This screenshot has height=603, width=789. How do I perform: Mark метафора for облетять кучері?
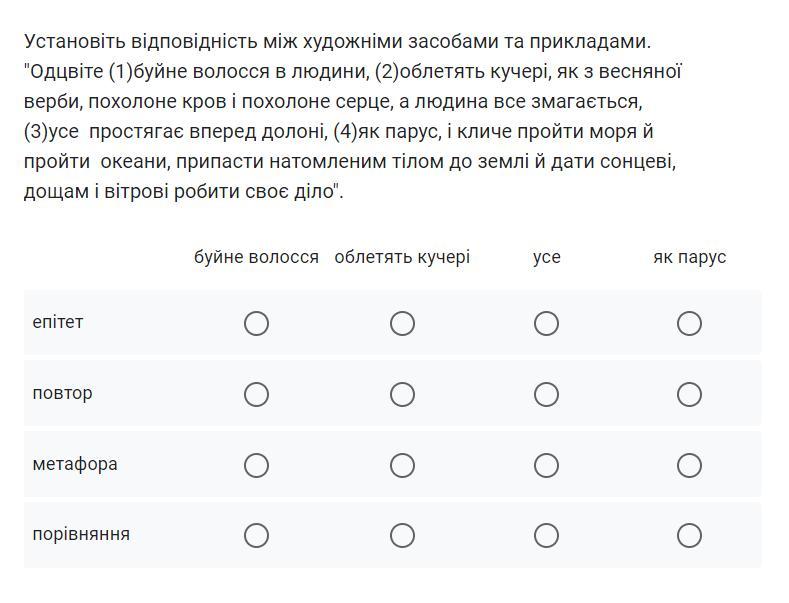click(x=402, y=465)
